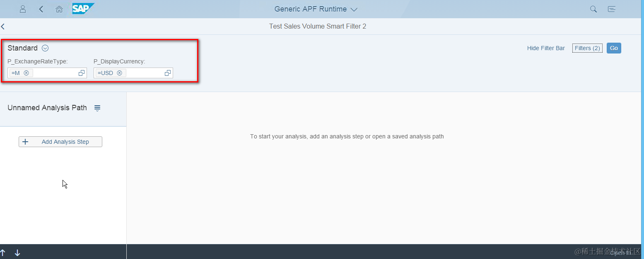Screen dimensions: 644x259
Task: Open the search magnifier icon
Action: pos(593,9)
